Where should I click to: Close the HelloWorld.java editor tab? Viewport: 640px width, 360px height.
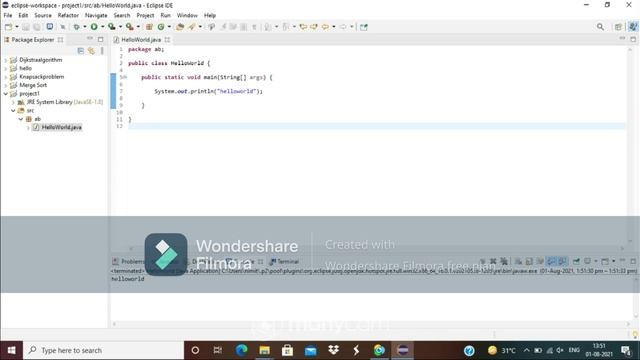click(x=167, y=40)
